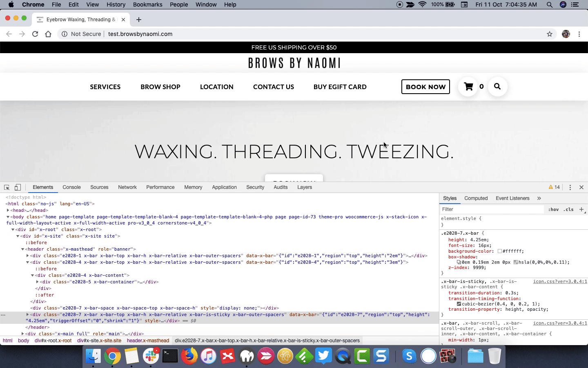Open the Computed styles tab
The width and height of the screenshot is (588, 368).
point(476,198)
